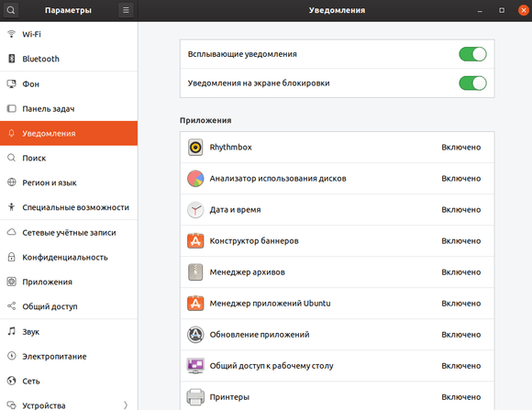Click the disk usage analyzer pie icon
Viewport: 532px width, 410px height.
tap(195, 179)
